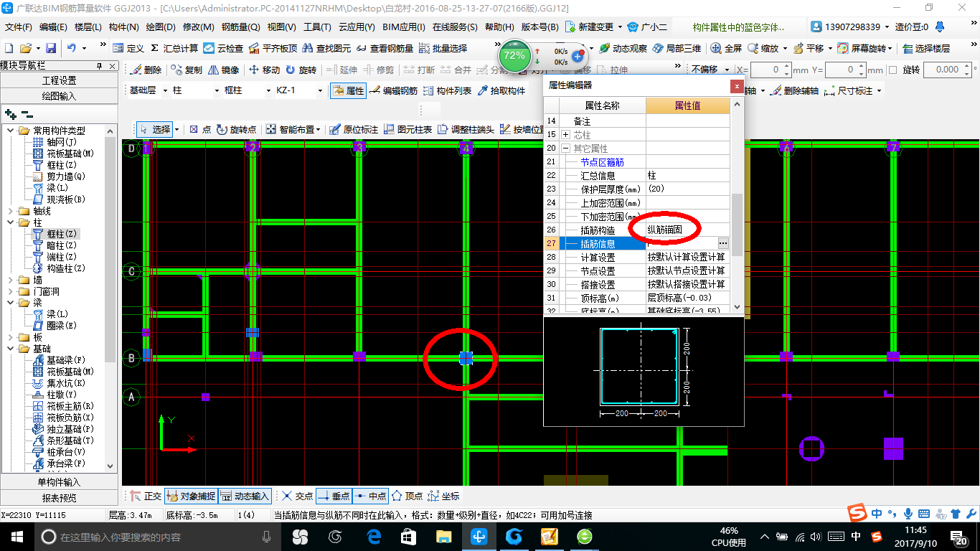The height and width of the screenshot is (551, 980).
Task: Click the Save file icon
Action: [x=51, y=48]
